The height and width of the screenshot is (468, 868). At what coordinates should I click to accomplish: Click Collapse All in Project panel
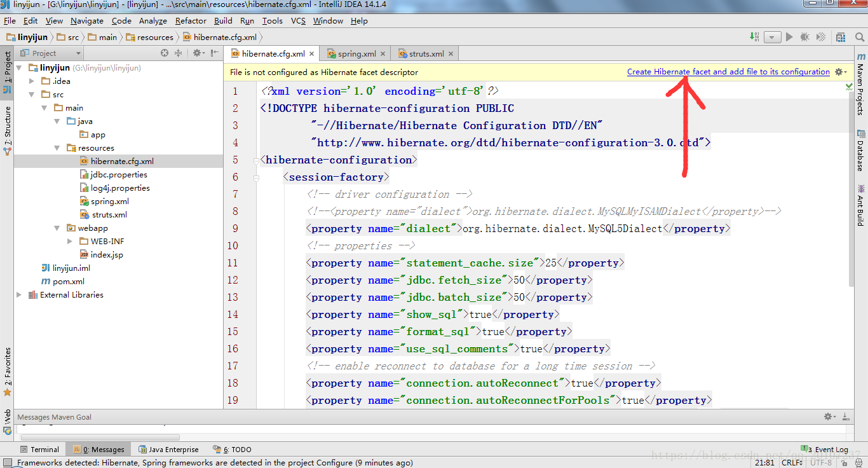179,53
